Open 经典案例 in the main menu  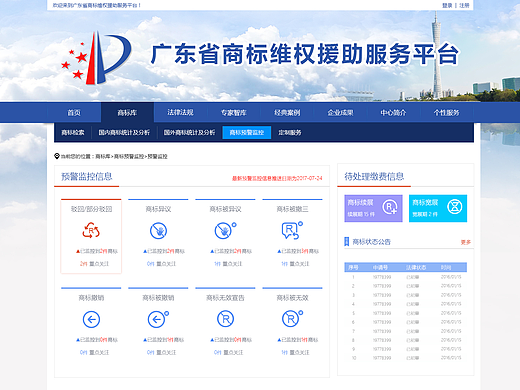[287, 113]
